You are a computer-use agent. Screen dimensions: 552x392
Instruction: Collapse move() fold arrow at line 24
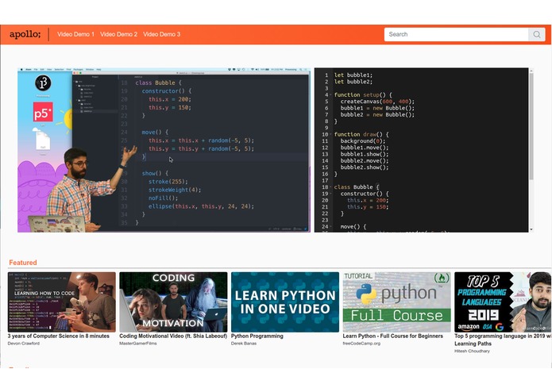(330, 227)
